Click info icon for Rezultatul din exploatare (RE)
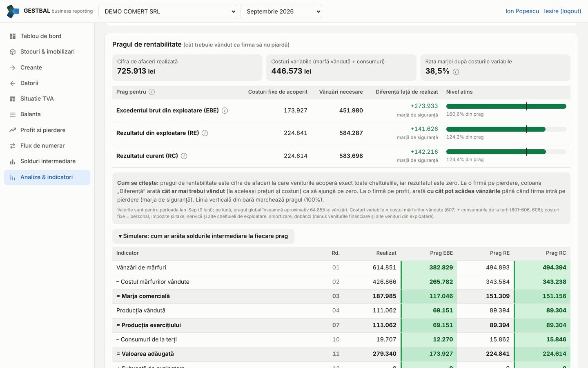The image size is (588, 368). coord(205,133)
